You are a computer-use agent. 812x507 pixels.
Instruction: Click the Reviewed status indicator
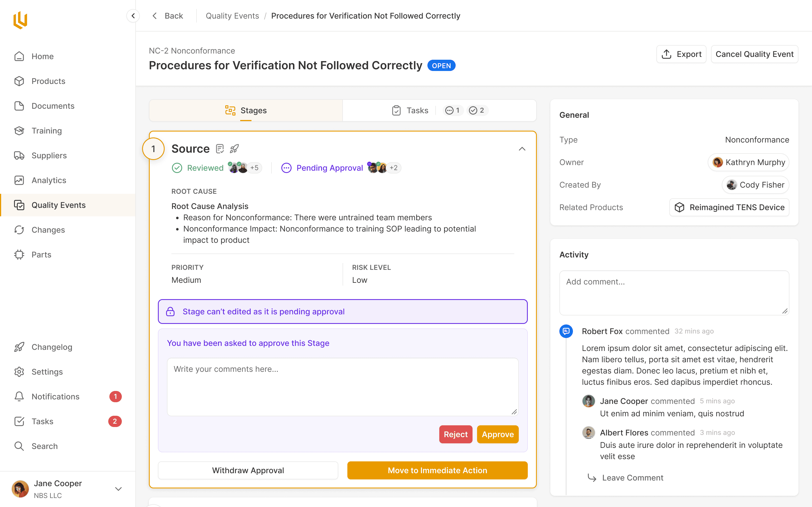(x=198, y=168)
